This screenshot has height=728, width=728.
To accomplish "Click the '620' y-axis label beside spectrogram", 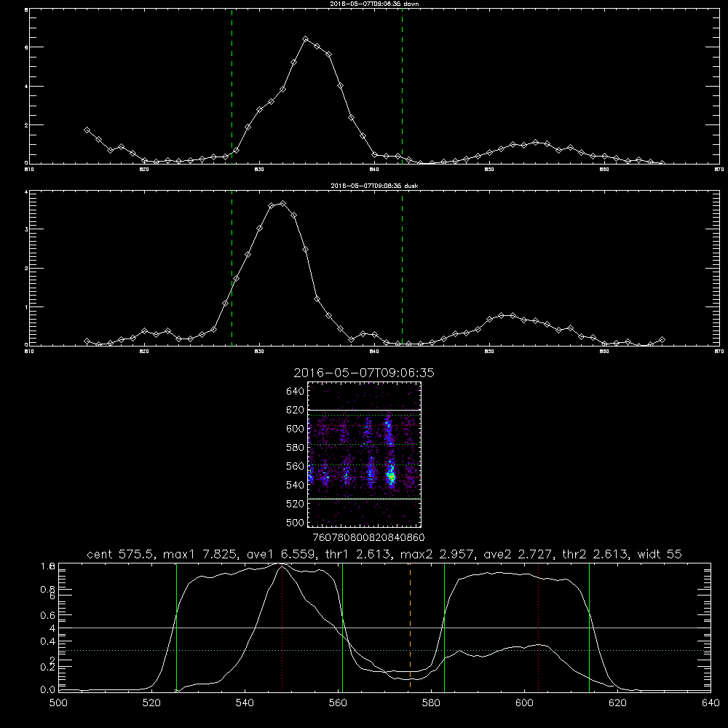I will pyautogui.click(x=296, y=410).
